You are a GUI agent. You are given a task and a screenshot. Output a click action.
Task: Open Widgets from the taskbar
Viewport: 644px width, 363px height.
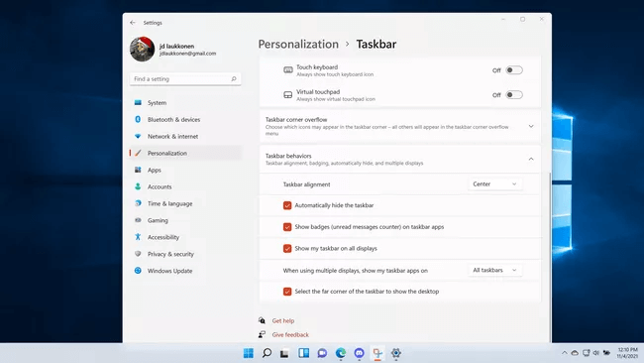pyautogui.click(x=304, y=353)
